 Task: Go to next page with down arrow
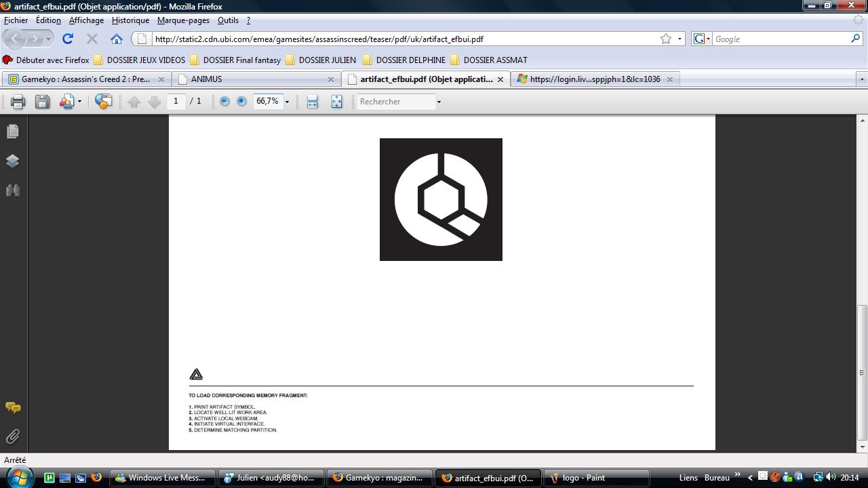[154, 102]
